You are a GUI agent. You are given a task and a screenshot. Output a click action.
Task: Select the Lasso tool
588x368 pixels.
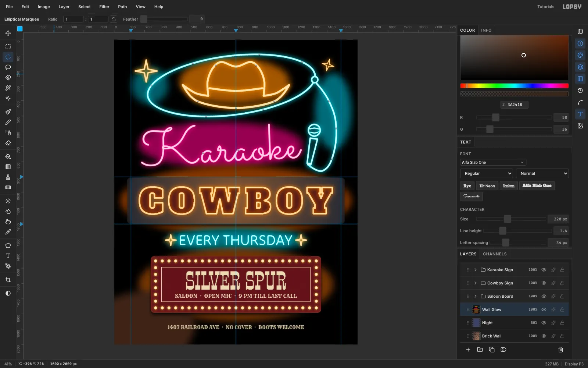[x=8, y=67]
